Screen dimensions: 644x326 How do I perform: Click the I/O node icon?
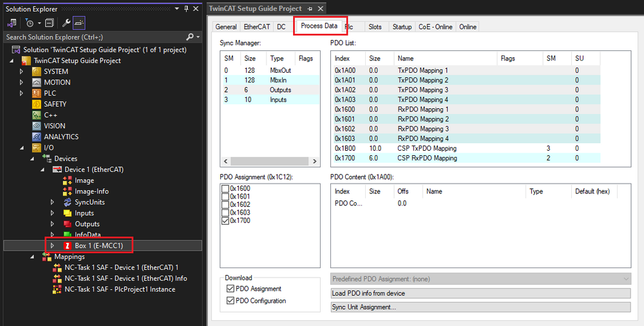click(x=37, y=148)
